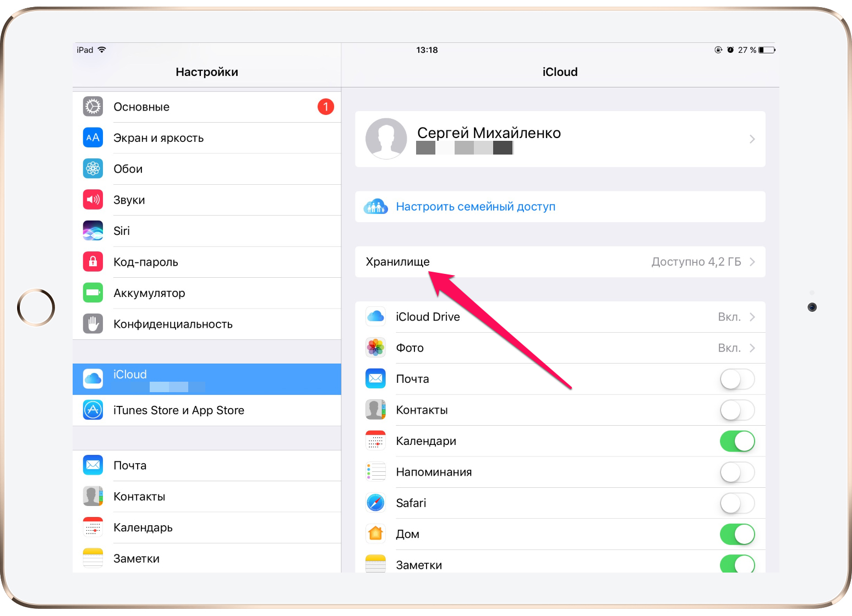852x616 pixels.
Task: Tap the Доступно 4,2 ГБ value
Action: [696, 262]
